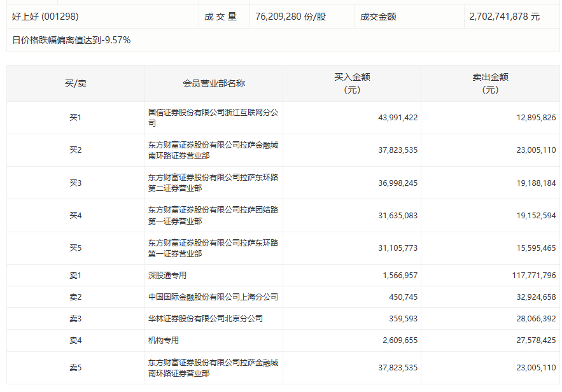Click trading volume 76,209,280 value
The height and width of the screenshot is (392, 562).
(x=291, y=17)
